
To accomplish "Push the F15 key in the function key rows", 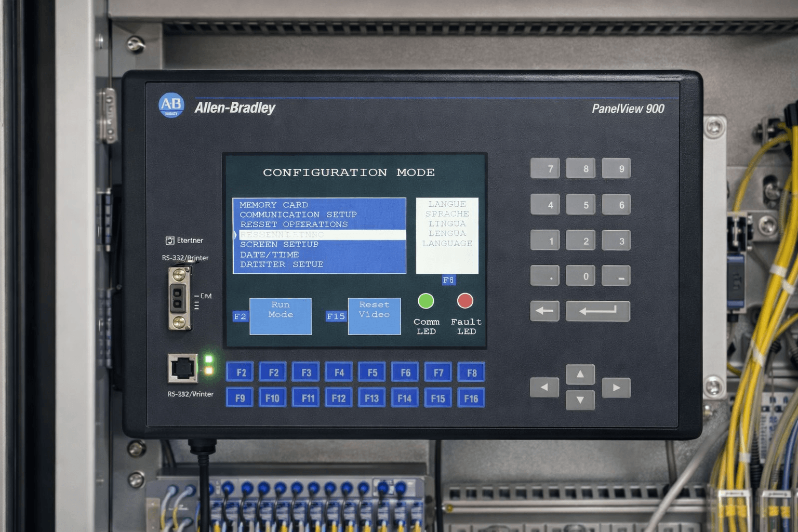I will click(438, 398).
